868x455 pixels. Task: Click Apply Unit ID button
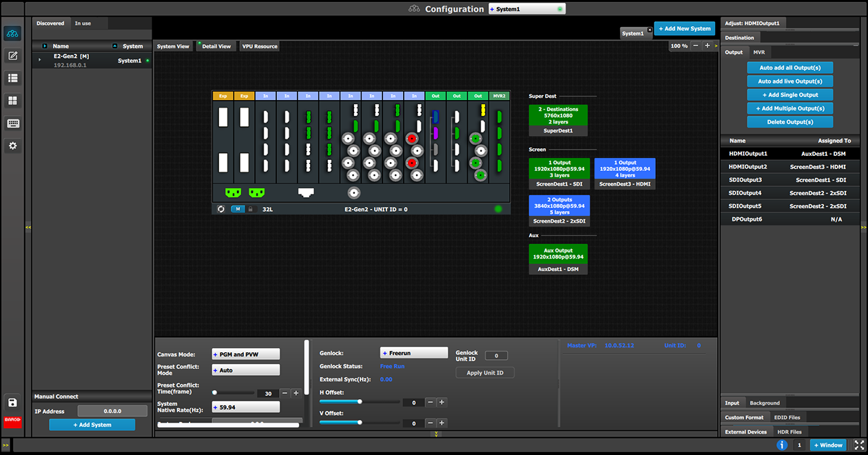tap(485, 373)
